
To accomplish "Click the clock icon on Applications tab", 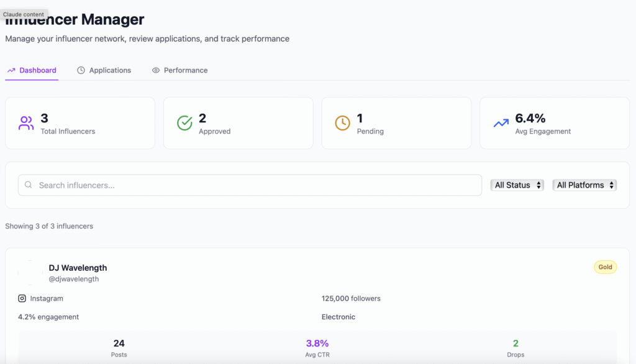I will point(81,71).
